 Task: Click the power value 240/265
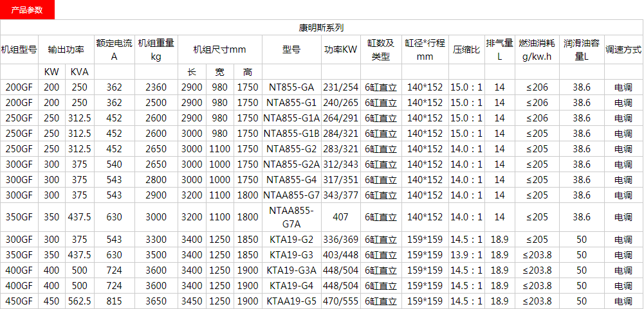340,103
